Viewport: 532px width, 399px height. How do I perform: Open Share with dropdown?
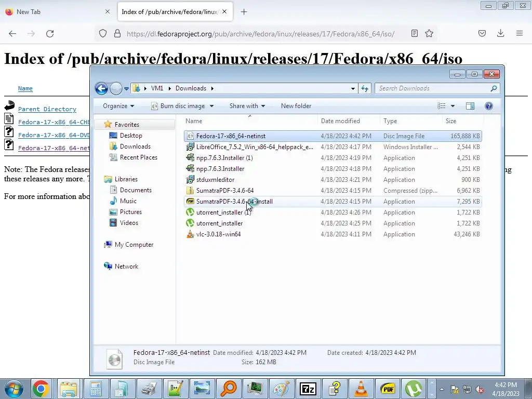pos(247,106)
